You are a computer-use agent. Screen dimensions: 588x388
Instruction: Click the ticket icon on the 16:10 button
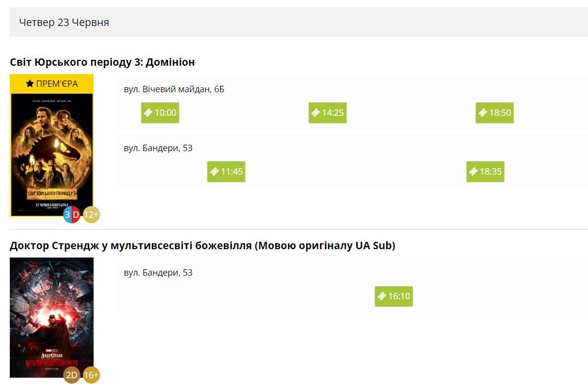[382, 296]
